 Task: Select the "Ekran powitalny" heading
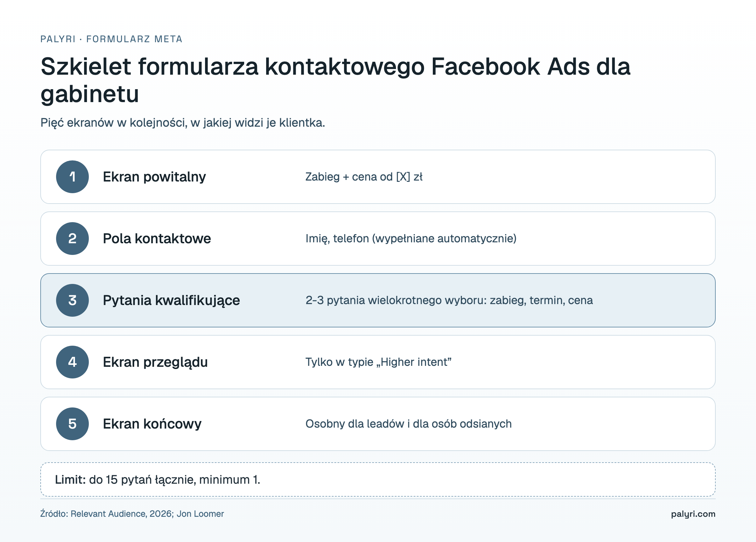coord(154,177)
